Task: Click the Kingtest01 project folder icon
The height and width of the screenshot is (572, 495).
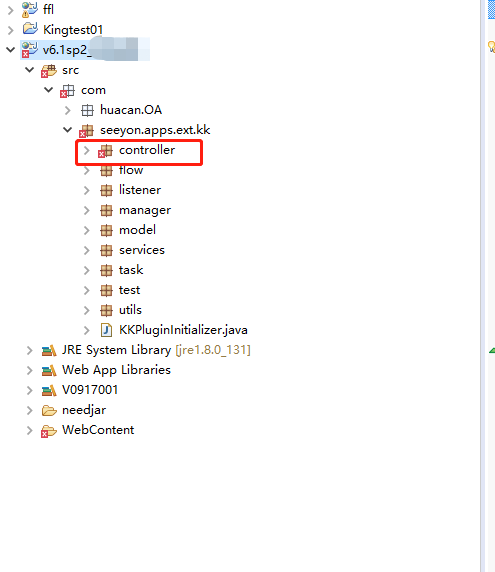Action: pyautogui.click(x=30, y=29)
